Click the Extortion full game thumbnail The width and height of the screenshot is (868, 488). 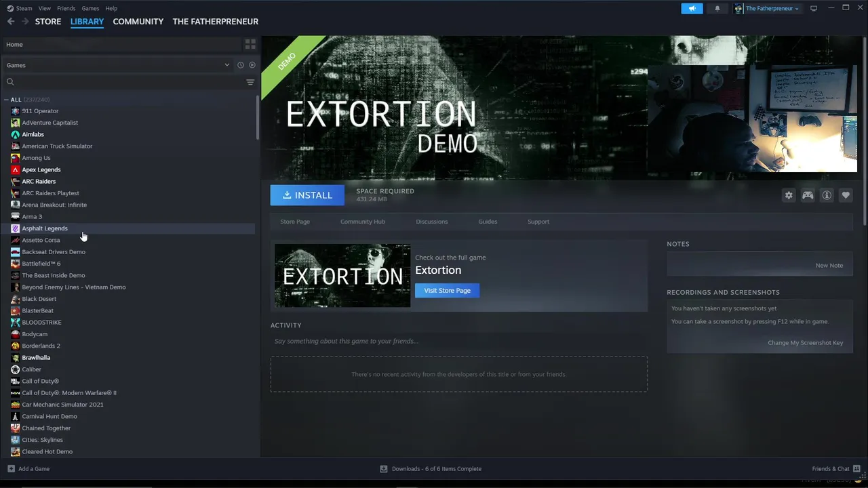[x=342, y=276]
